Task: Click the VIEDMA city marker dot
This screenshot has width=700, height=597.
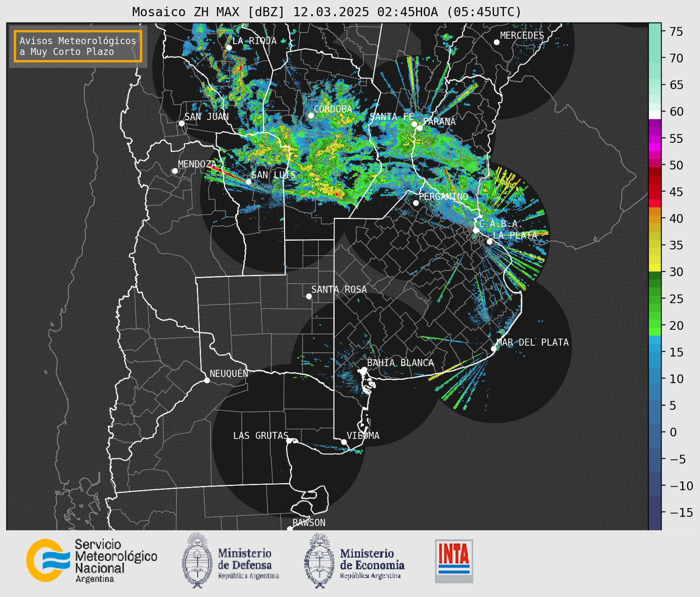Action: [x=344, y=442]
